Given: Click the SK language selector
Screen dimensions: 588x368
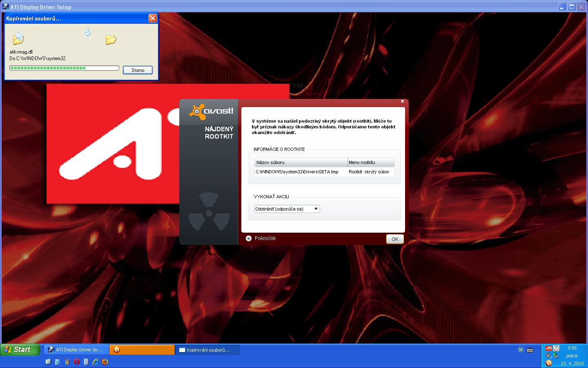Looking at the screenshot, I should tap(521, 350).
